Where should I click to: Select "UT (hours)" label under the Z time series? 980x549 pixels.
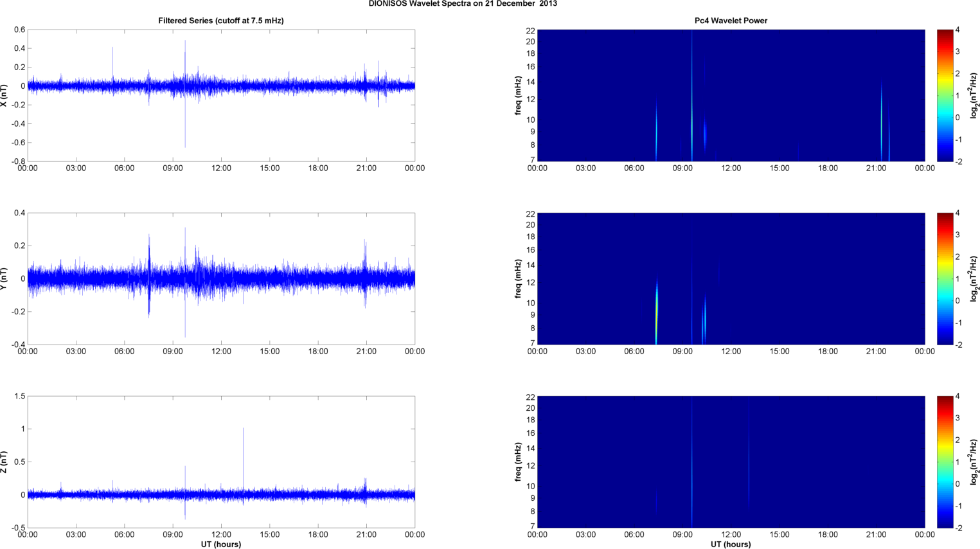pos(221,544)
